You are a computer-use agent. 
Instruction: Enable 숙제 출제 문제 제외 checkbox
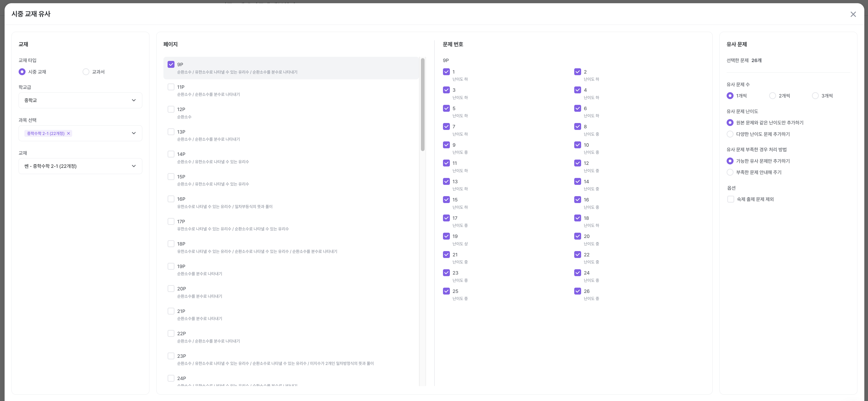(x=731, y=199)
